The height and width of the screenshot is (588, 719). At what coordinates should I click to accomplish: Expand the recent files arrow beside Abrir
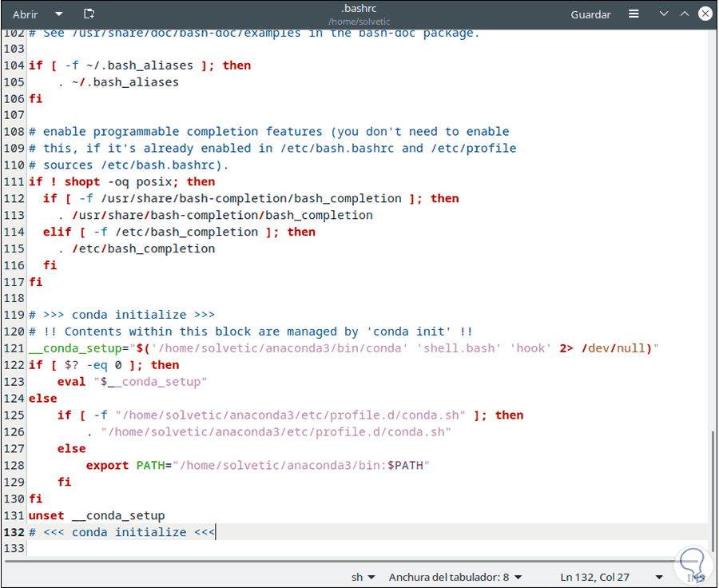point(58,14)
